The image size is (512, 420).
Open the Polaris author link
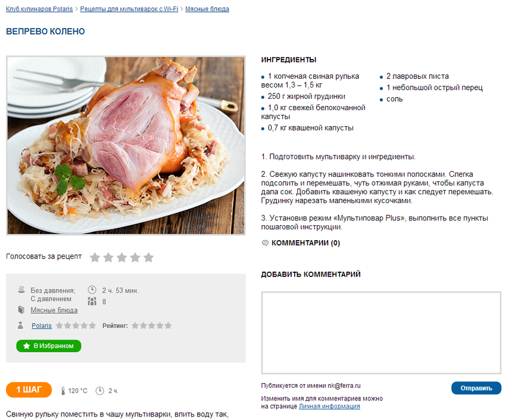[42, 325]
